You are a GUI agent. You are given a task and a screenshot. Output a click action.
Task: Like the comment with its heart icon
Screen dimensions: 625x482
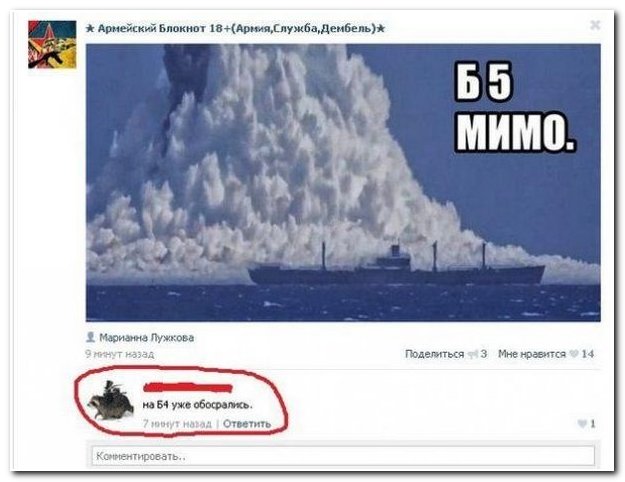point(582,424)
